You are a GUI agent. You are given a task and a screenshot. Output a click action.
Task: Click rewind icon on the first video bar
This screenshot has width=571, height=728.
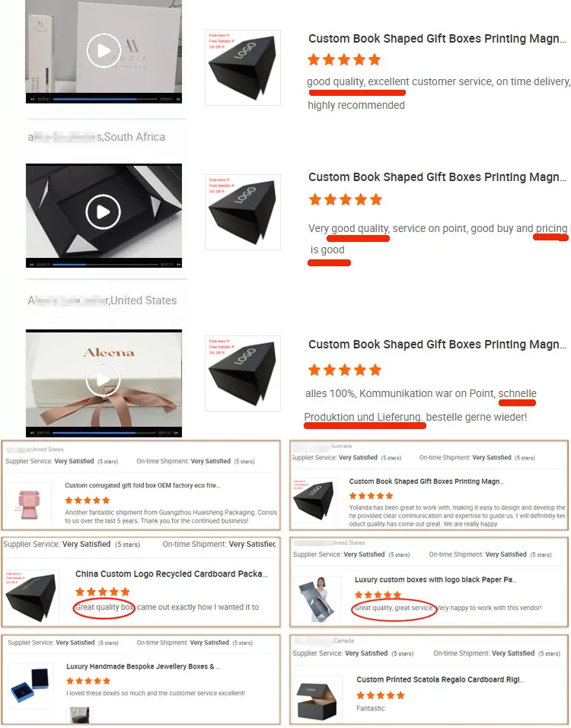pyautogui.click(x=33, y=100)
